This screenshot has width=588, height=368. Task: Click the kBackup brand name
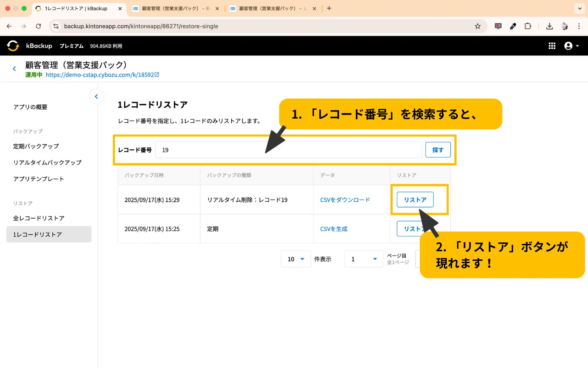coord(39,46)
